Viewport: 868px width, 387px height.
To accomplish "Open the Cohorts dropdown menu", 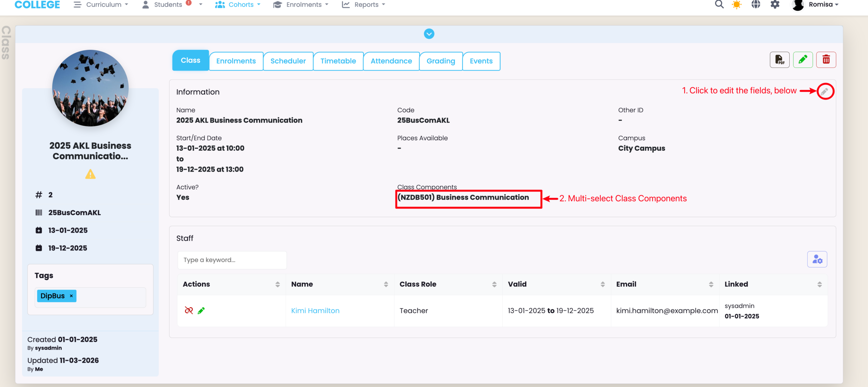I will (238, 5).
